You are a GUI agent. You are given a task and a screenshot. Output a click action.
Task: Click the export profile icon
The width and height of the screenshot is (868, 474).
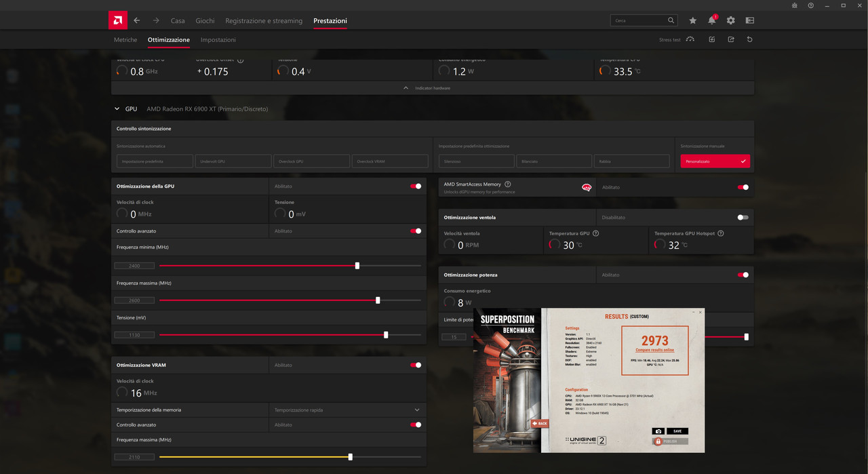(730, 39)
